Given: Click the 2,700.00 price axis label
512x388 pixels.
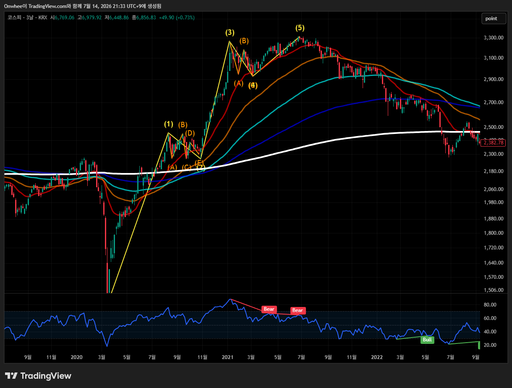Looking at the screenshot, I should (494, 102).
